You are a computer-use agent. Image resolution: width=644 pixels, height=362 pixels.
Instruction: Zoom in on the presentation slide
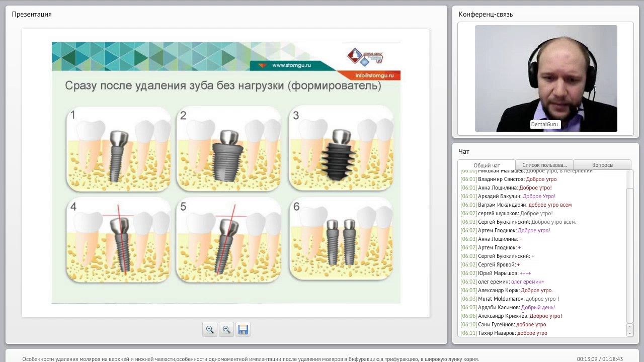210,329
